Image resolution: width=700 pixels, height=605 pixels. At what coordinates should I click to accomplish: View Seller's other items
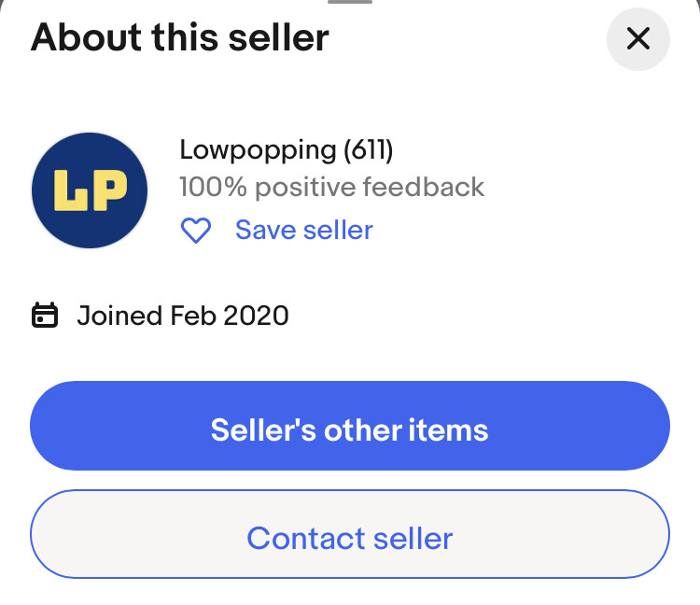(350, 429)
